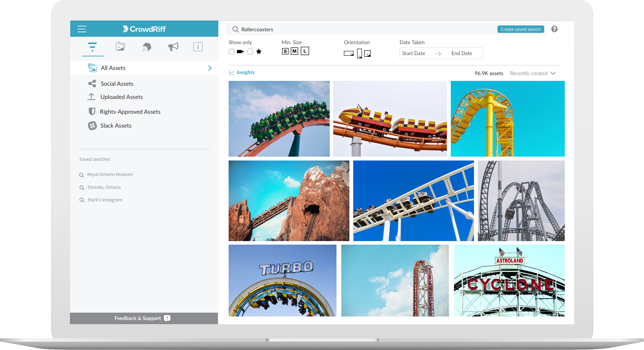Select Rights-Approved Assets
Viewport: 644px width, 350px height.
pyautogui.click(x=130, y=112)
